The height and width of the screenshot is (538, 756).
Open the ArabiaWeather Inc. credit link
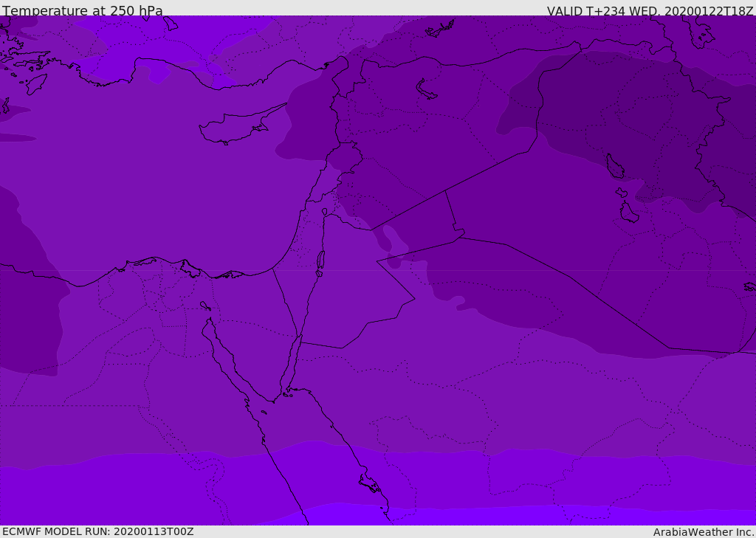(x=704, y=532)
